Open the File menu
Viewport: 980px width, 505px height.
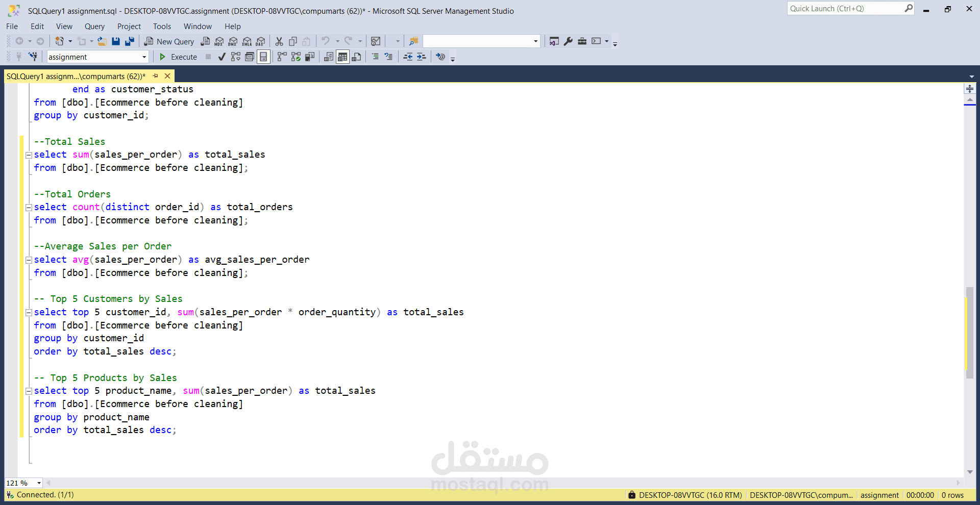(12, 27)
